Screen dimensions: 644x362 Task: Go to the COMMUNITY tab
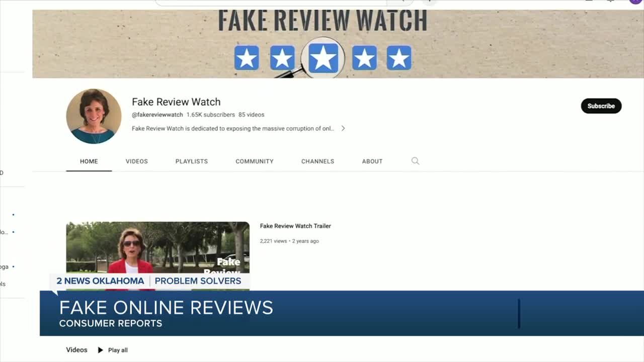[x=255, y=161]
